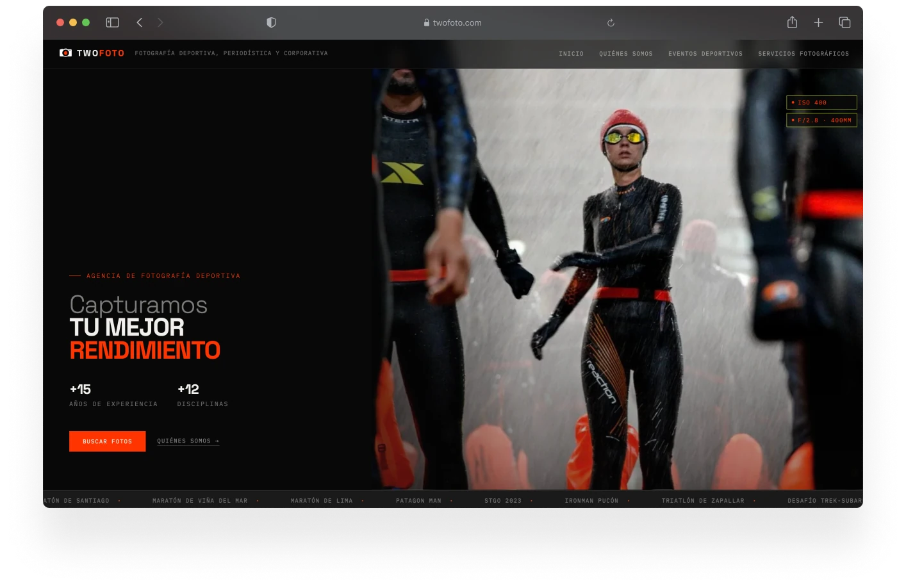Viewport: 906px width, 588px height.
Task: Click STGO 2023 in the ticker
Action: pos(503,501)
